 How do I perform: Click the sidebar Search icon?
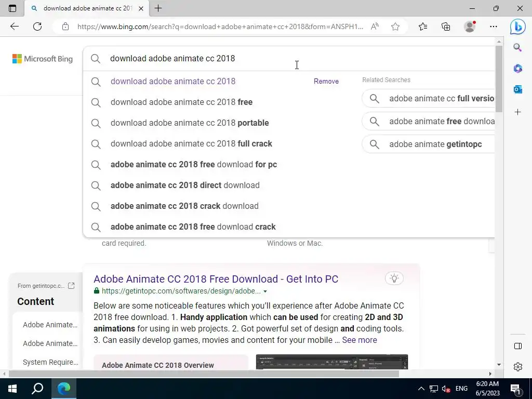pos(517,47)
